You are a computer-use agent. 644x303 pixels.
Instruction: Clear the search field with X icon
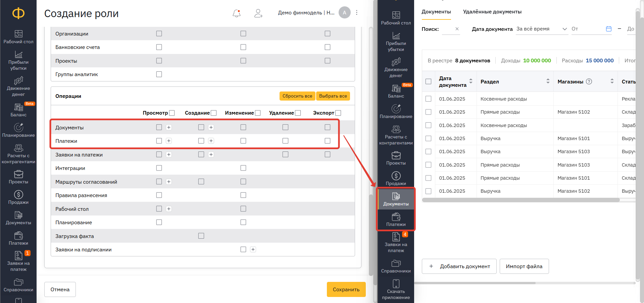click(x=457, y=29)
